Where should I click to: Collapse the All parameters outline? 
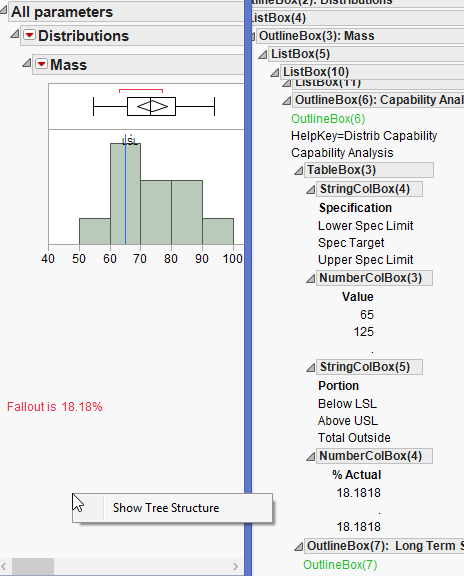(x=3, y=10)
